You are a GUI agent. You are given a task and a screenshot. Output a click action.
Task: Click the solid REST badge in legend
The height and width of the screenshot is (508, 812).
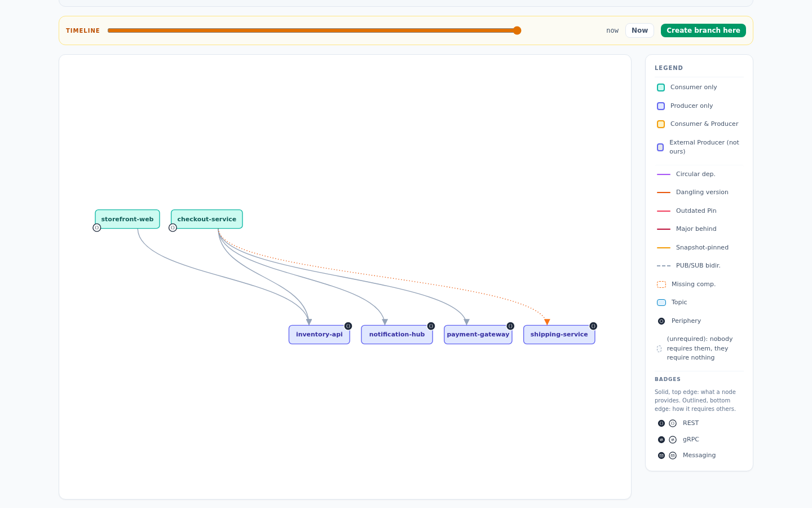[x=661, y=423]
